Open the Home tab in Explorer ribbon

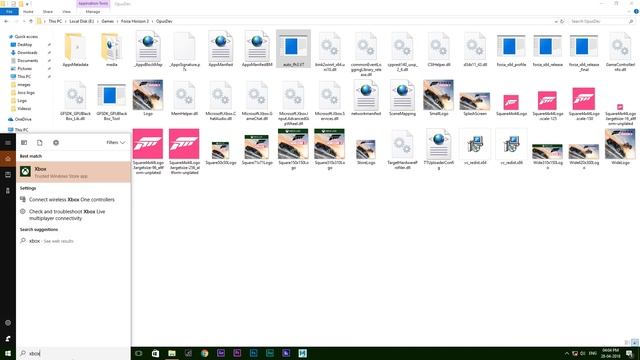click(28, 12)
